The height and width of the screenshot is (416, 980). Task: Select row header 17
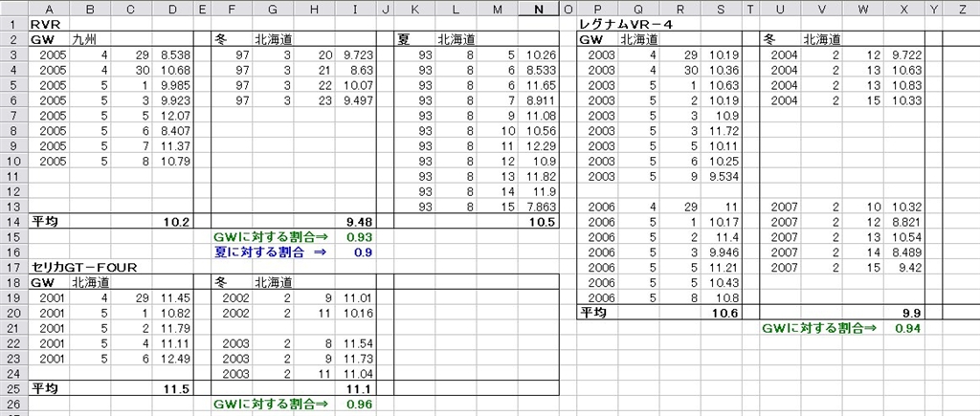14,267
